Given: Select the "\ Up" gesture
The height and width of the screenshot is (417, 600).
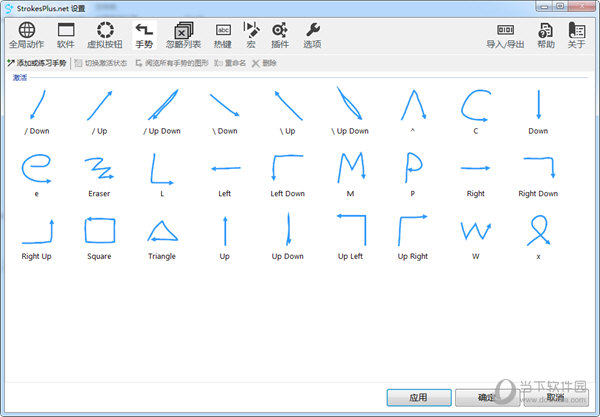Looking at the screenshot, I should click(287, 111).
